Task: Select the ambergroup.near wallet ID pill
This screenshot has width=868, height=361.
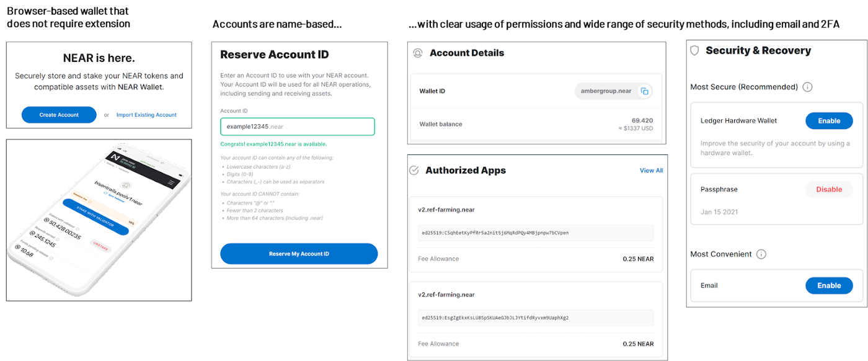Action: 614,91
